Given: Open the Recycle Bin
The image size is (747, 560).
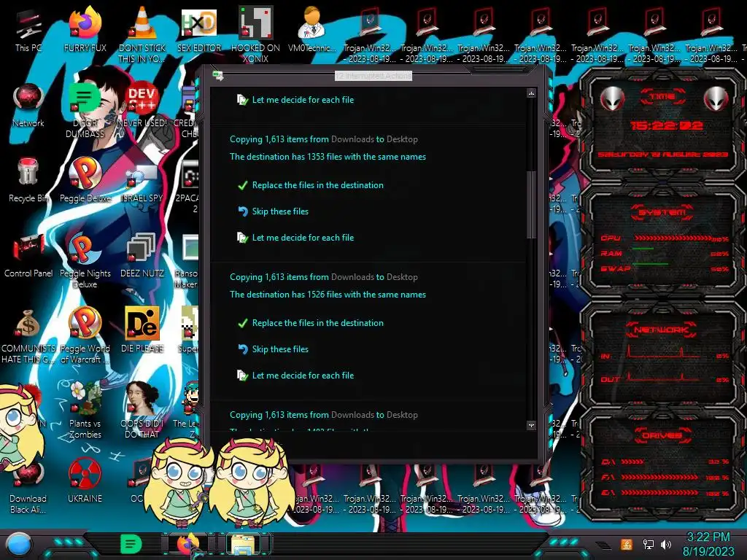Looking at the screenshot, I should point(28,181).
